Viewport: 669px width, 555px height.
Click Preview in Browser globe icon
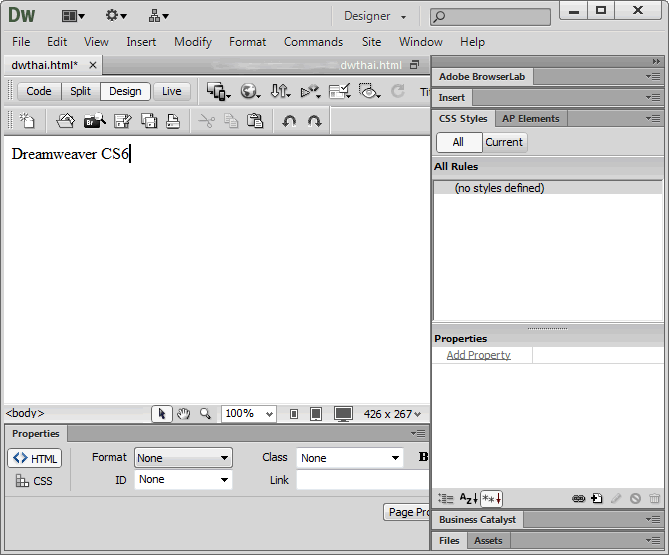point(250,91)
